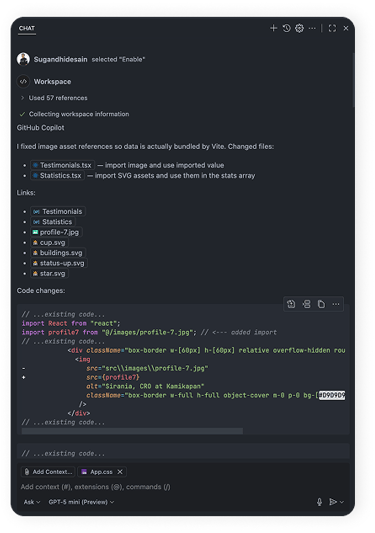375x533 pixels.
Task: Open Testimonials.tsx file link
Action: point(63,165)
